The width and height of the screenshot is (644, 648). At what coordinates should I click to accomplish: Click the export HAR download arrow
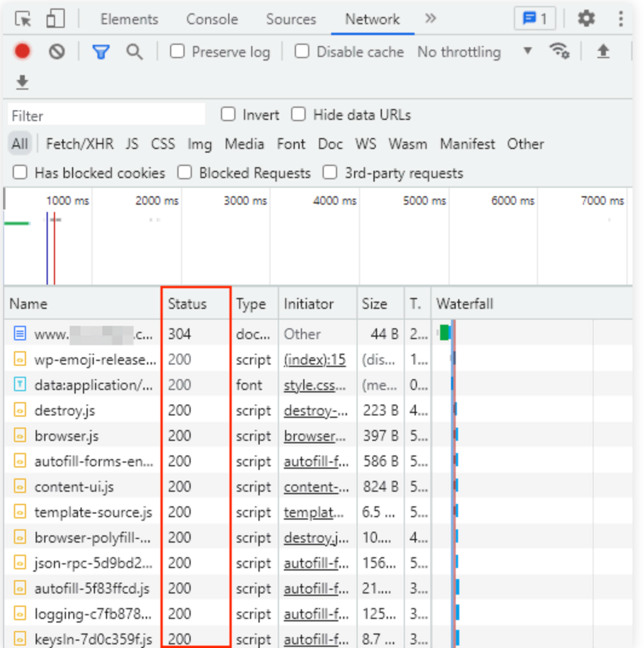click(22, 82)
